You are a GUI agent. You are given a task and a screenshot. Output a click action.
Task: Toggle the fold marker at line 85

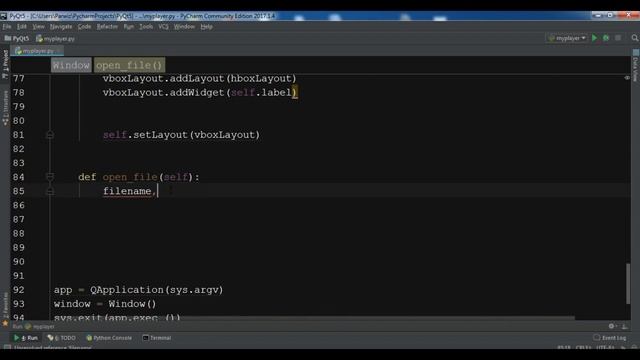click(50, 191)
